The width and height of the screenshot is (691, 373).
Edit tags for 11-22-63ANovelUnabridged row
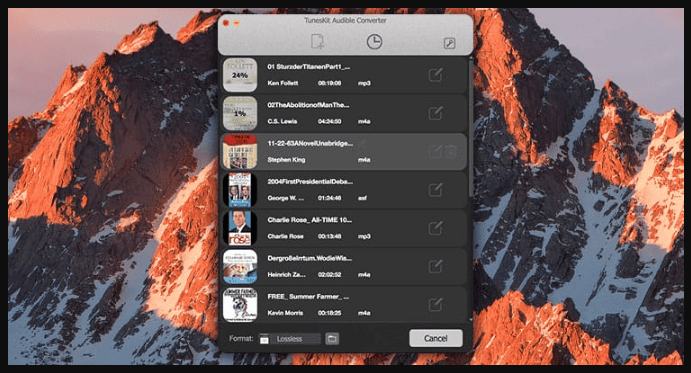pyautogui.click(x=435, y=152)
